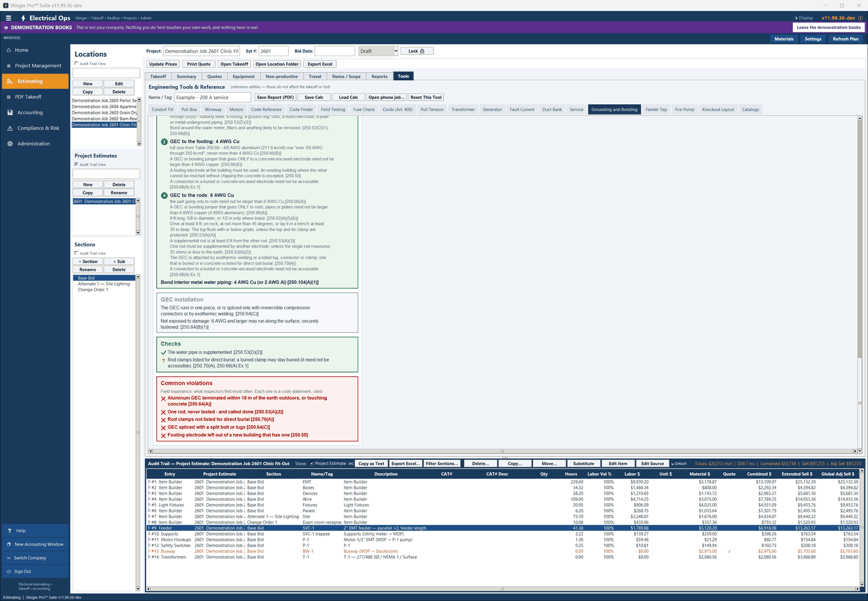
Task: Open the Draft status dropdown
Action: coord(396,51)
